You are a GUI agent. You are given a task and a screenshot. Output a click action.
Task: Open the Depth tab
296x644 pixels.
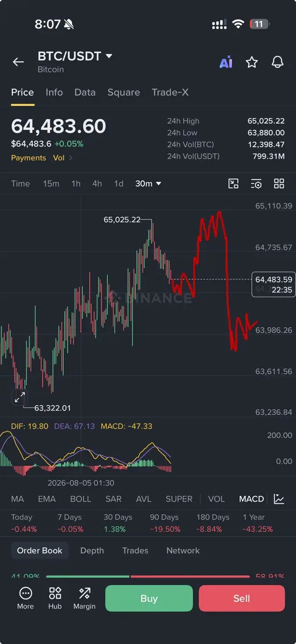92,551
